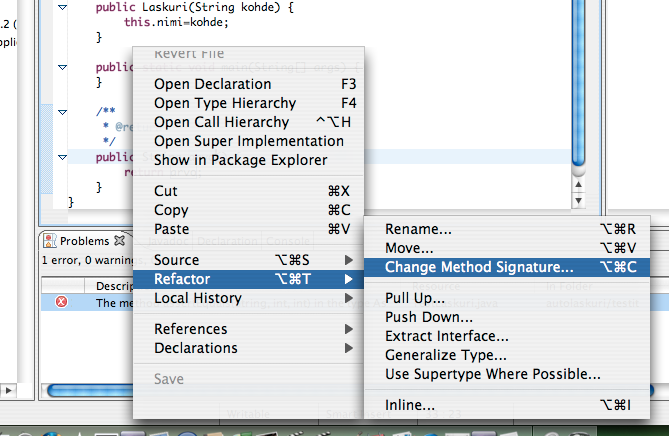Viewport: 669px width, 436px height.
Task: Click Inline... in Refactor submenu
Action: tap(507, 405)
